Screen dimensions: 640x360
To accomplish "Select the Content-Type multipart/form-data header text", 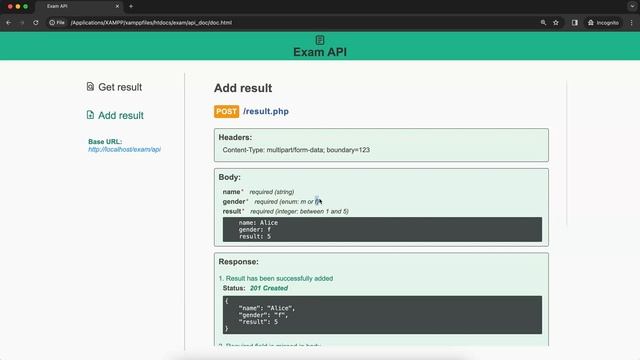I will point(296,150).
